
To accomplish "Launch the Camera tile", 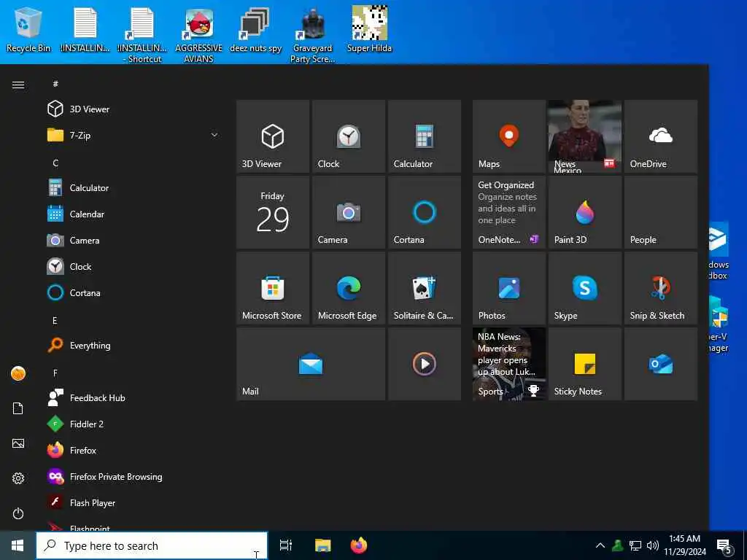I will point(348,212).
